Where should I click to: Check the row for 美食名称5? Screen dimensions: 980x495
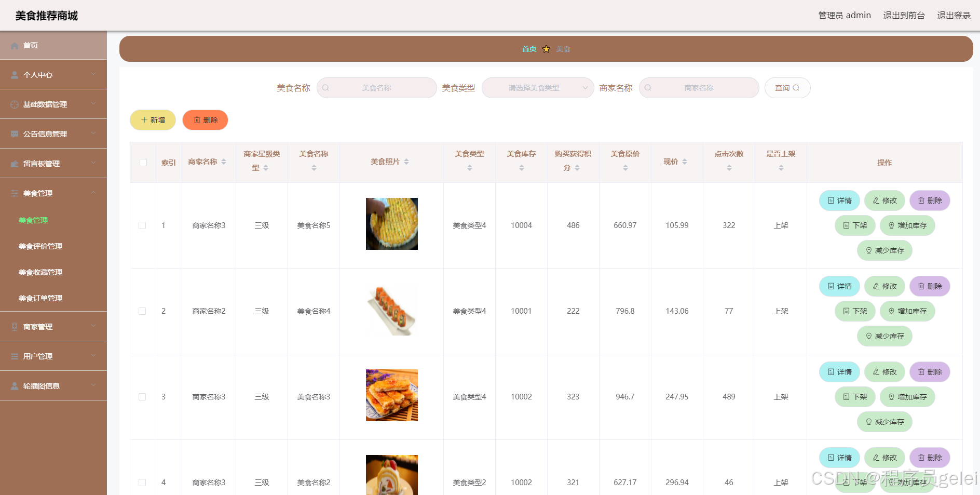click(x=142, y=226)
